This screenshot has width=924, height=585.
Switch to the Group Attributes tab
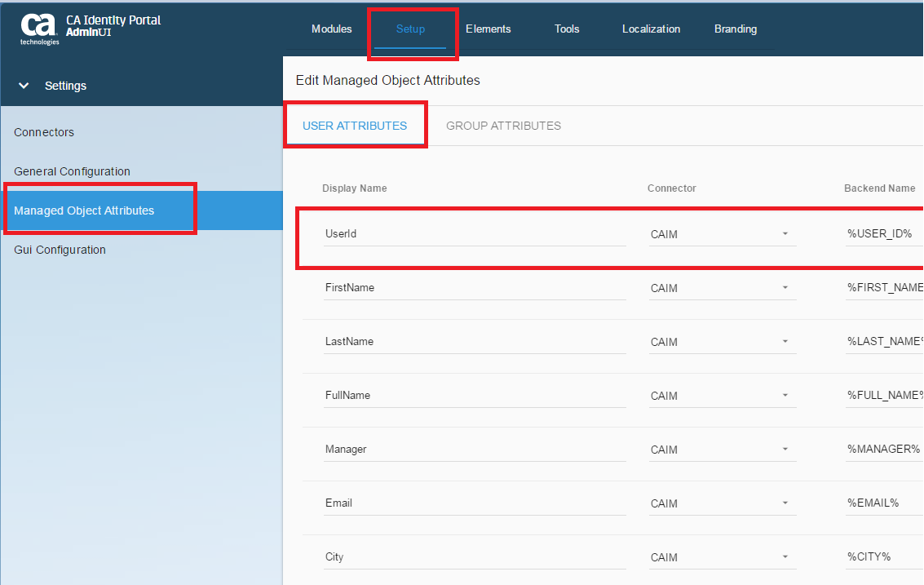503,126
